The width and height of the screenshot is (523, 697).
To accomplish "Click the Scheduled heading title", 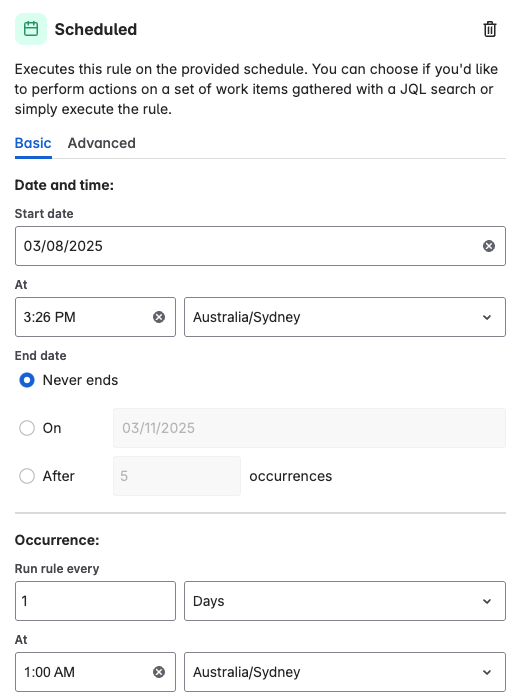I will 96,29.
